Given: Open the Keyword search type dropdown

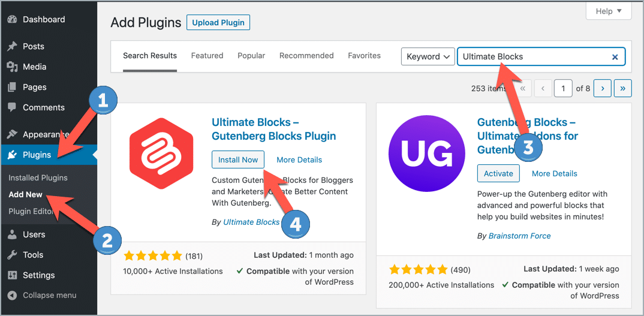Looking at the screenshot, I should pyautogui.click(x=428, y=57).
